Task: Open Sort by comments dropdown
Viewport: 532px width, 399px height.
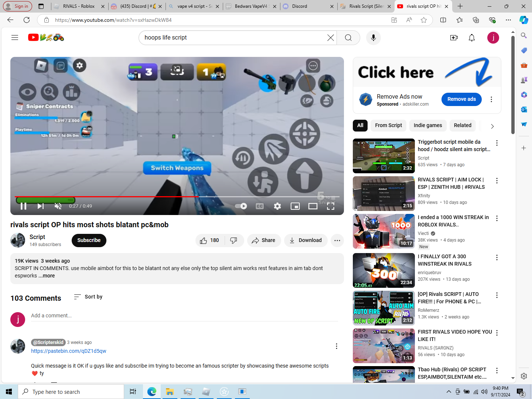Action: [x=88, y=297]
